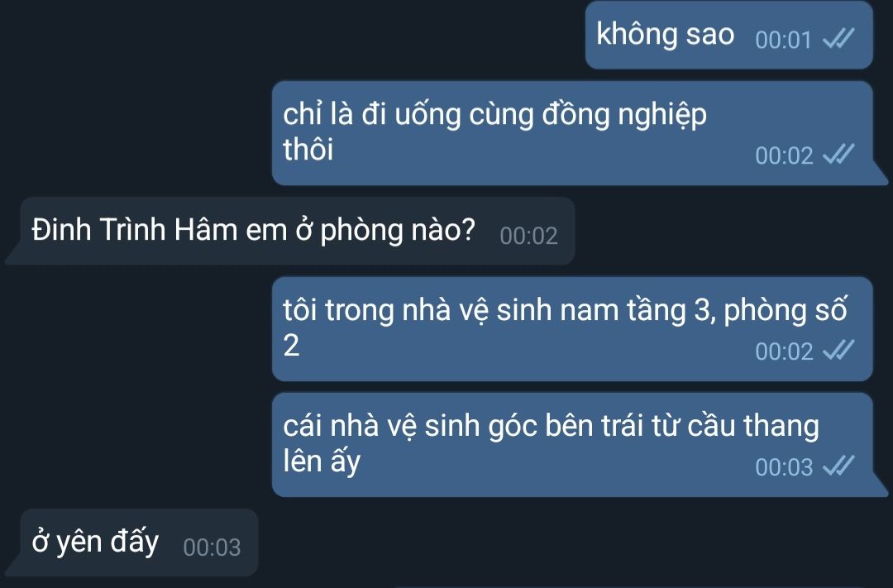Click the 00:02 timestamp on "đồng nghiệp thôi" message
The image size is (893, 588).
[784, 155]
